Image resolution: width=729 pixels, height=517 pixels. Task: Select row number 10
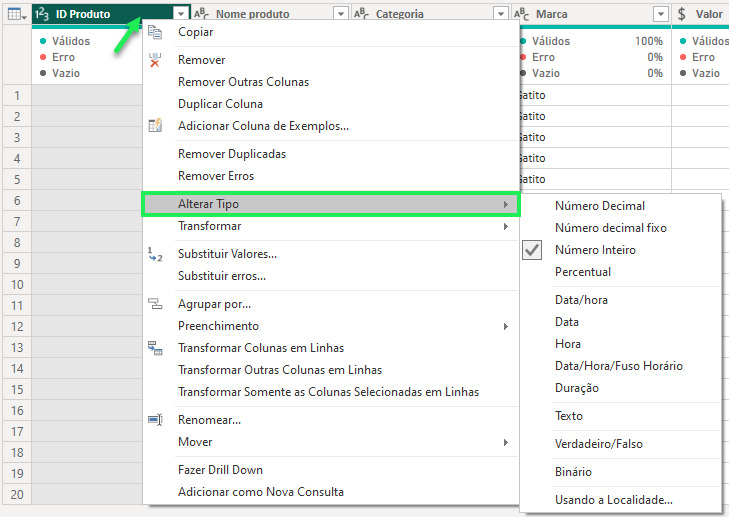click(17, 285)
